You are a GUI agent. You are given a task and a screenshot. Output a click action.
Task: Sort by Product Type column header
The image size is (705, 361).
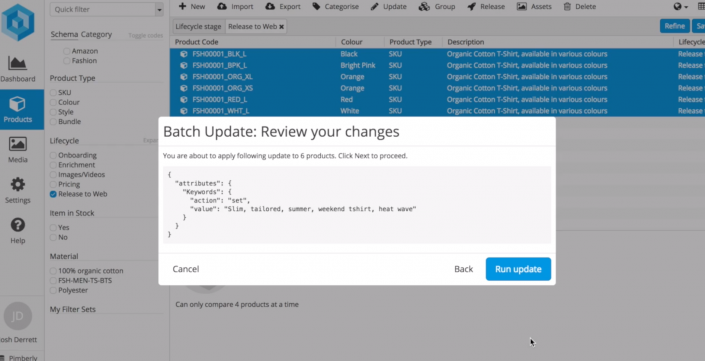[x=410, y=42]
